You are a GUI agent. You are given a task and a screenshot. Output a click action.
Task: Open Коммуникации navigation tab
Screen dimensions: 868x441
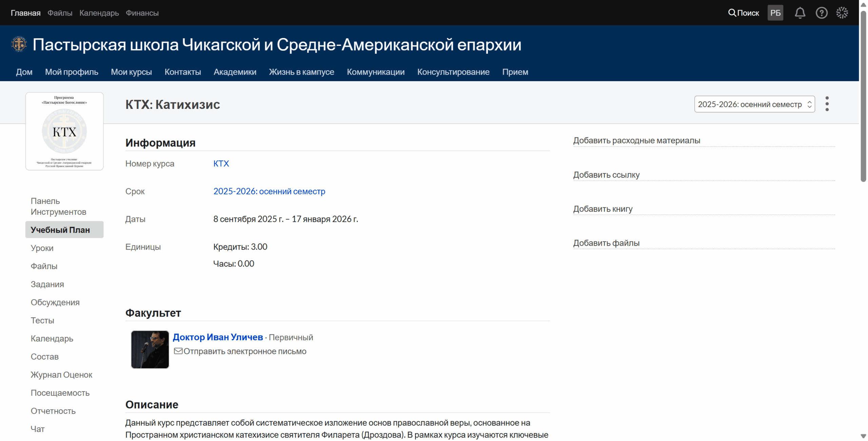pos(376,72)
